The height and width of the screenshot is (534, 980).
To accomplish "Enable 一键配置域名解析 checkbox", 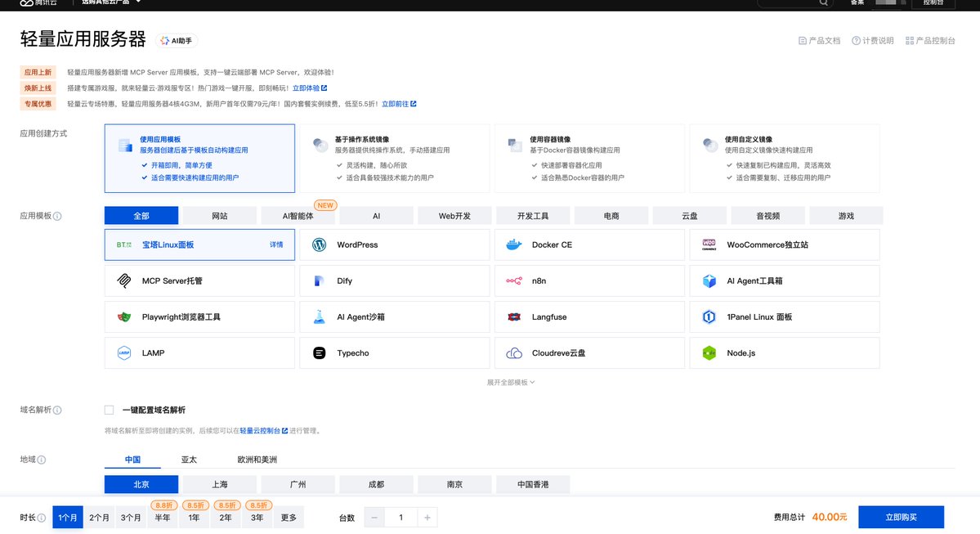I will pos(107,410).
